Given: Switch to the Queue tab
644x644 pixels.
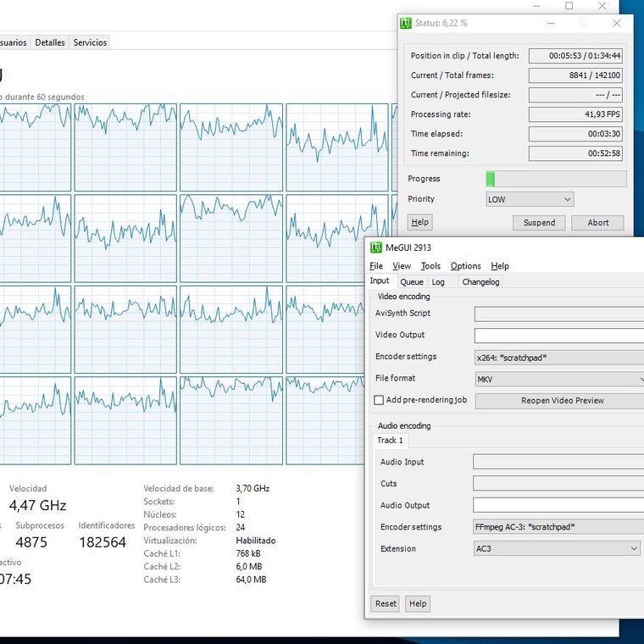Looking at the screenshot, I should tap(412, 281).
